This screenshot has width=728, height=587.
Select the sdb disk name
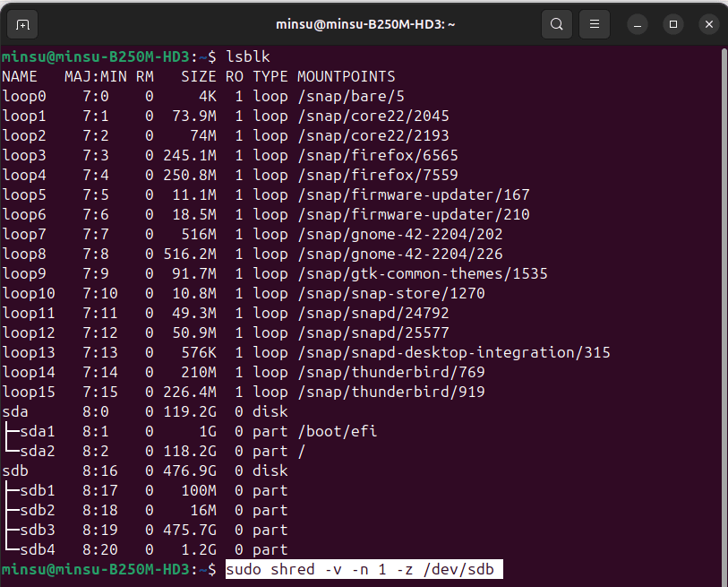(x=15, y=471)
